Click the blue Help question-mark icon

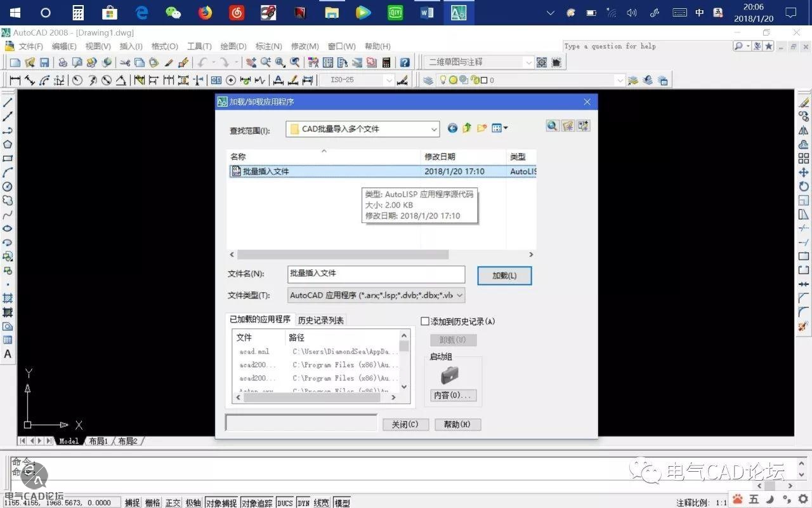pos(405,62)
